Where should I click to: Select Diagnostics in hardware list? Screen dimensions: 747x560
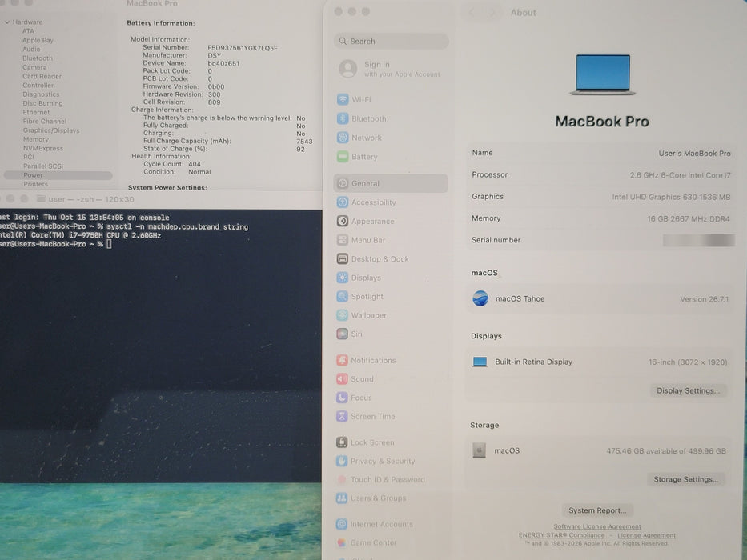coord(41,94)
